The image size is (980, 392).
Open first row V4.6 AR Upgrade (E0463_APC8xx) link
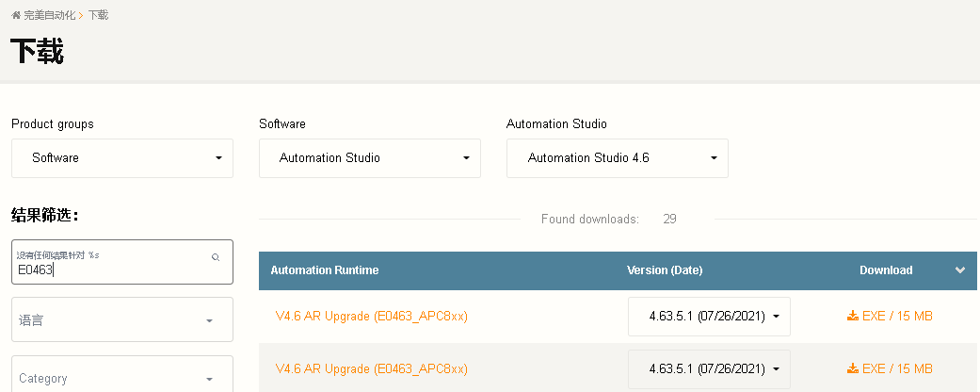point(371,317)
